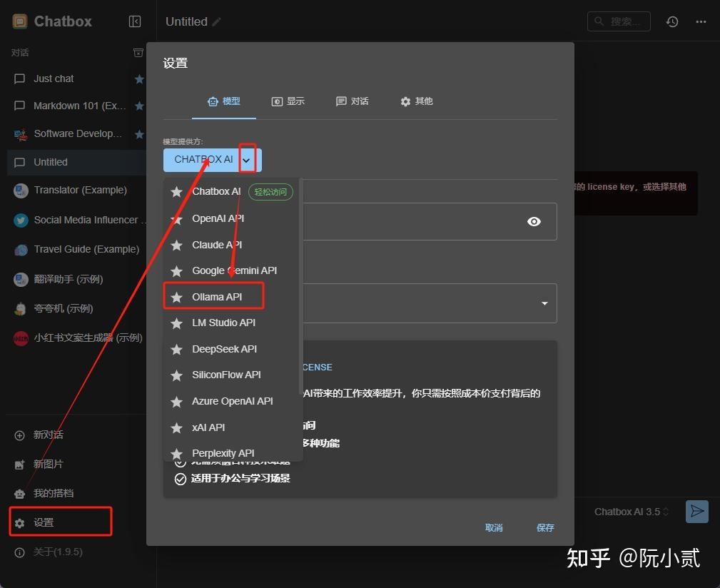Choose Perplexity API provider
Viewport: 720px width, 588px height.
tap(231, 452)
